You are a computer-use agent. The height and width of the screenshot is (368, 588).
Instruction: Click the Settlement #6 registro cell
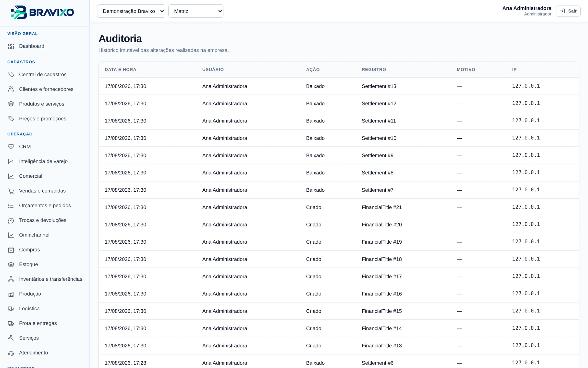[378, 363]
